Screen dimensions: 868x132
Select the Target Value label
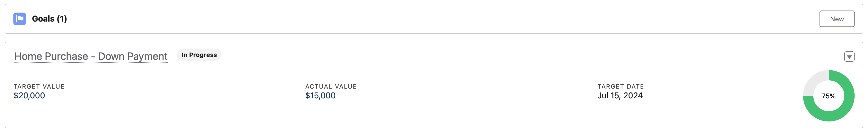[x=39, y=86]
